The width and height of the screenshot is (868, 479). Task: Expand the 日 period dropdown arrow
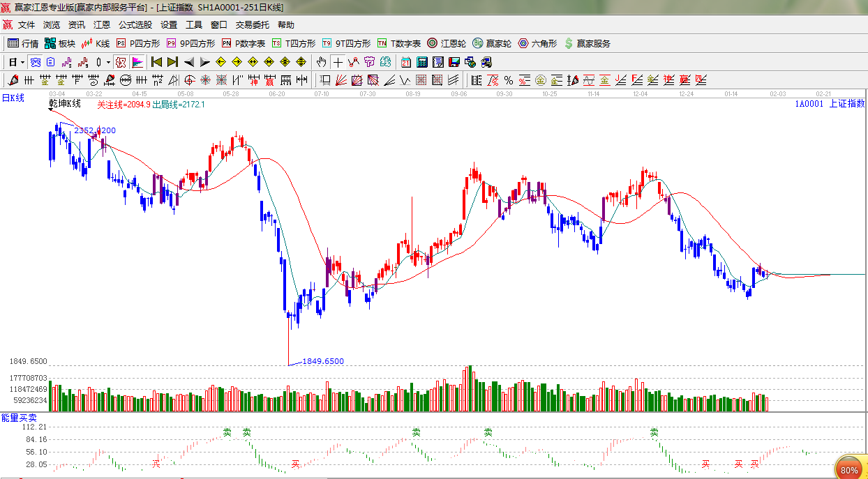click(22, 62)
